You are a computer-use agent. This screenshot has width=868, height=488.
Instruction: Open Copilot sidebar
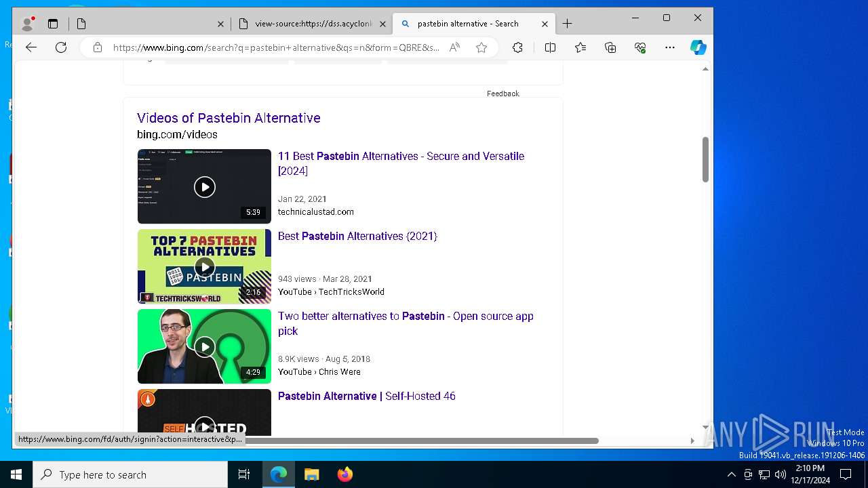click(698, 47)
